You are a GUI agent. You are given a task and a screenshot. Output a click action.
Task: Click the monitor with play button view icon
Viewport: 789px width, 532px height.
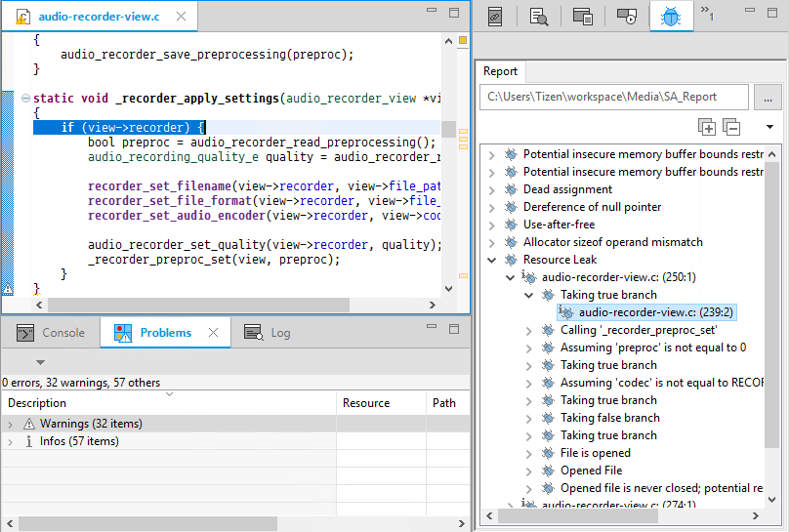click(627, 17)
